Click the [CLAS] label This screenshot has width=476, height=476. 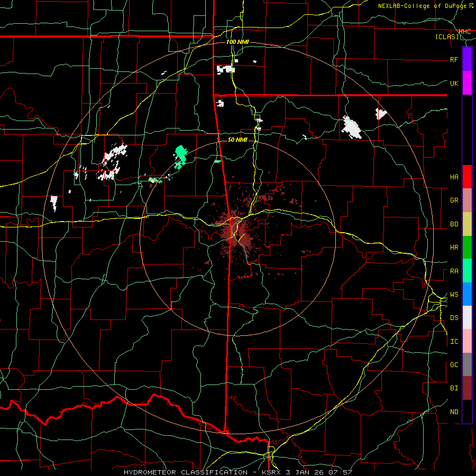447,37
